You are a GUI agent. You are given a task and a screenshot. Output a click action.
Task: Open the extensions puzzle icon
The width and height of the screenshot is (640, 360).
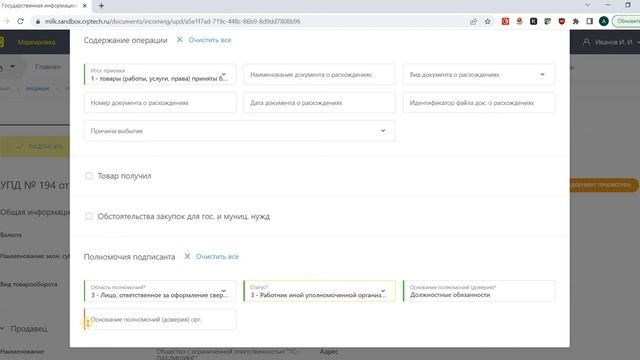[576, 21]
